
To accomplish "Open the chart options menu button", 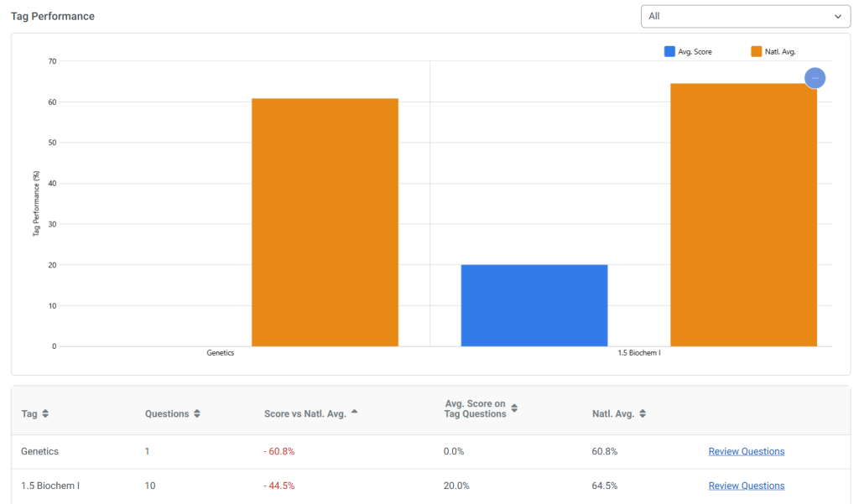I will 815,78.
